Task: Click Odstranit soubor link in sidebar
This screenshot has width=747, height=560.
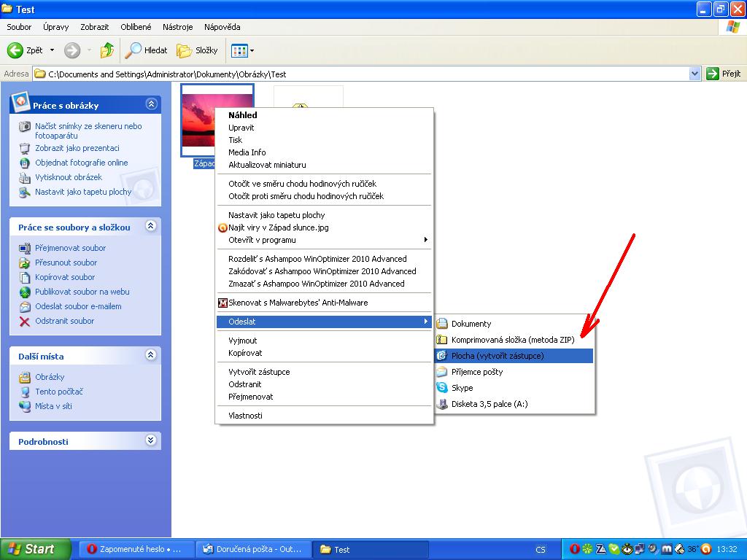Action: (64, 321)
